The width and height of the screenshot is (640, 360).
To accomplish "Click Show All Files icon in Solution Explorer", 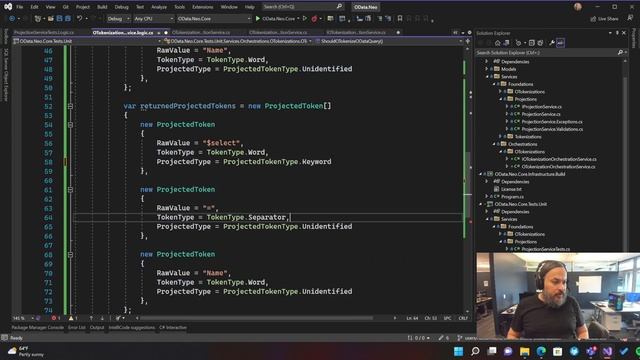I will click(540, 43).
